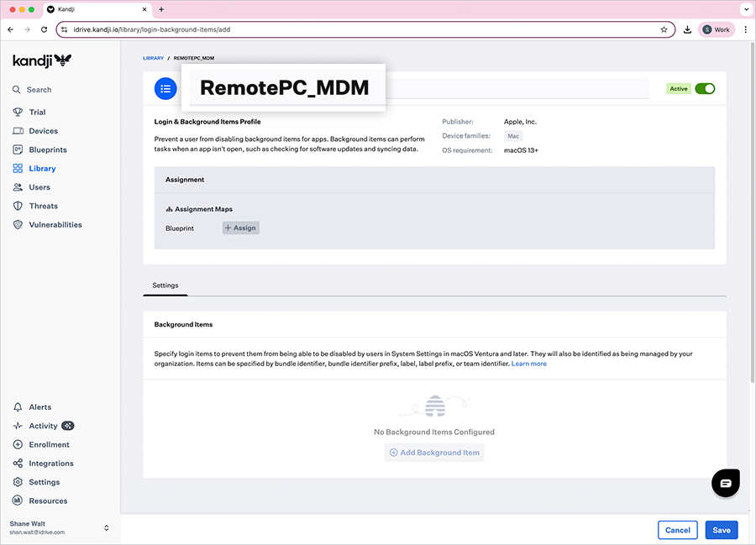Switch to the Settings tab of the profile

[165, 286]
